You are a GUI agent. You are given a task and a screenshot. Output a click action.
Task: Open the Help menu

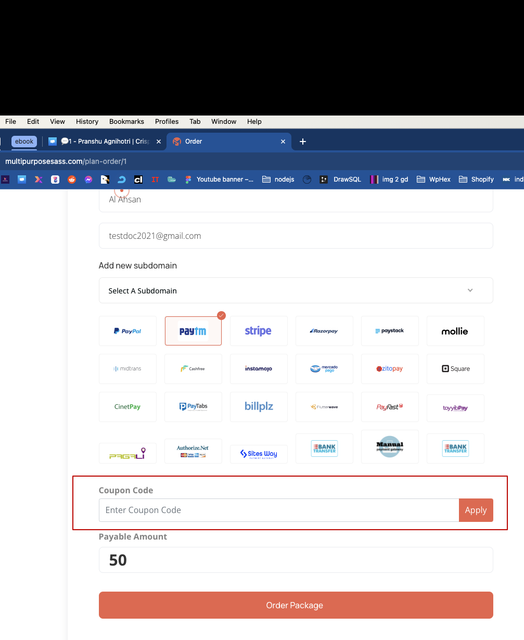click(x=254, y=122)
